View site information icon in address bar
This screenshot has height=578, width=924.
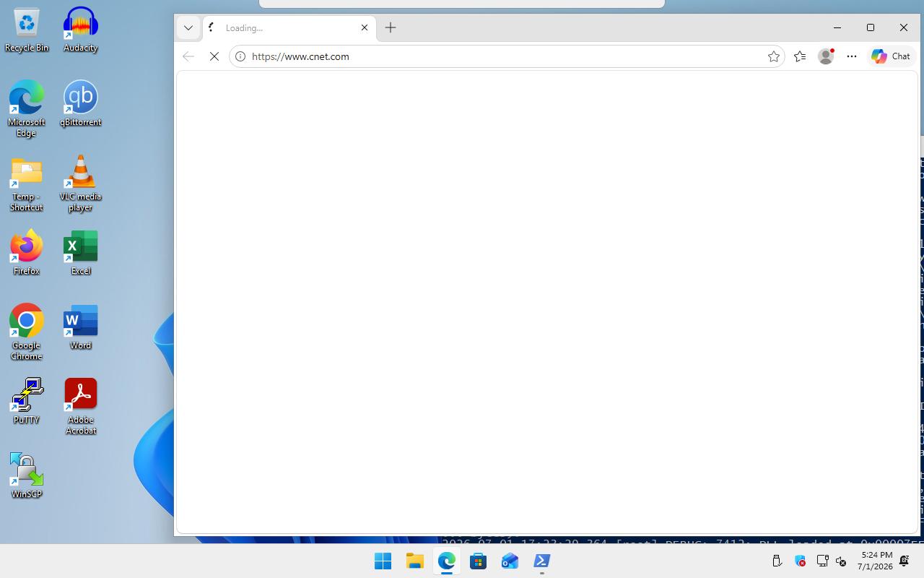pyautogui.click(x=240, y=56)
